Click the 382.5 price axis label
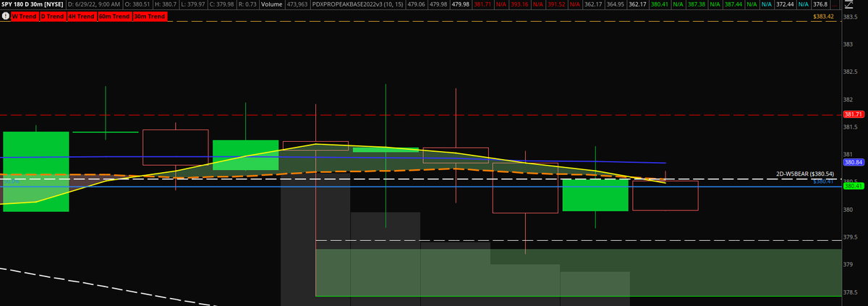This screenshot has width=868, height=306. pyautogui.click(x=851, y=72)
